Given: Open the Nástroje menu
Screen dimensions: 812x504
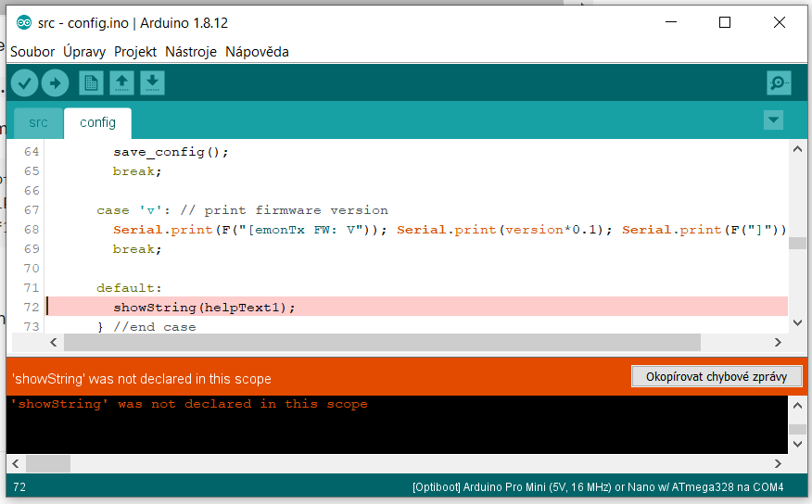Looking at the screenshot, I should tap(191, 52).
